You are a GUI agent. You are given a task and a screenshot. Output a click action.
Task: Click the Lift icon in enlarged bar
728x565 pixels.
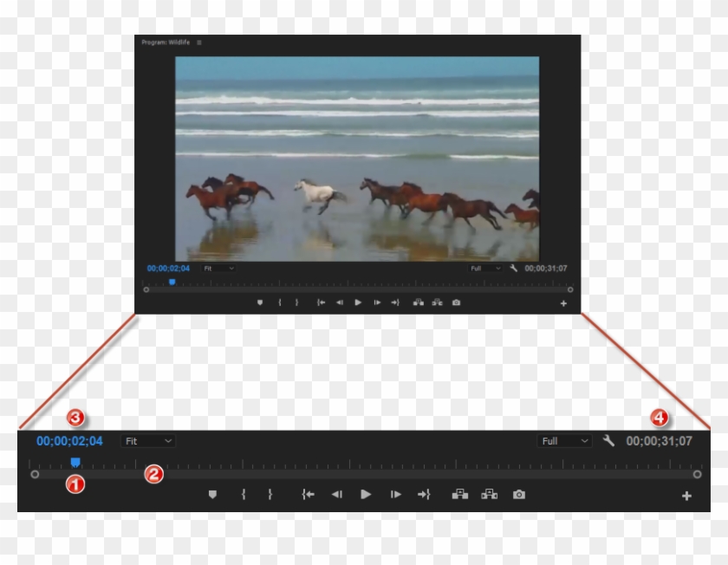point(459,494)
